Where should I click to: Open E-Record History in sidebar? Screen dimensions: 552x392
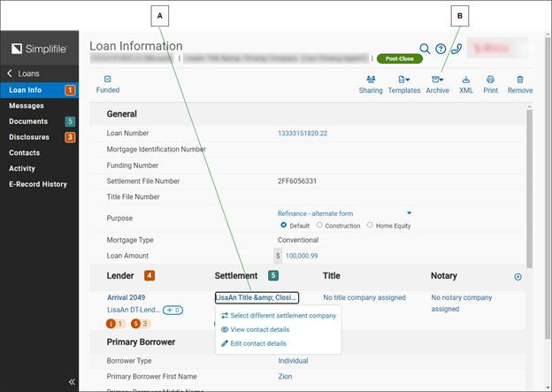(38, 184)
